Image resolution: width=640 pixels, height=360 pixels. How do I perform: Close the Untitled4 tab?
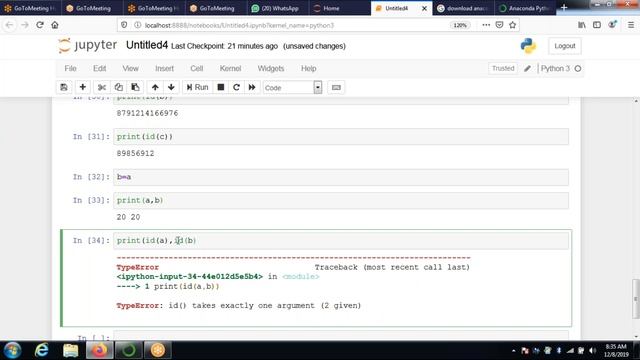click(424, 8)
